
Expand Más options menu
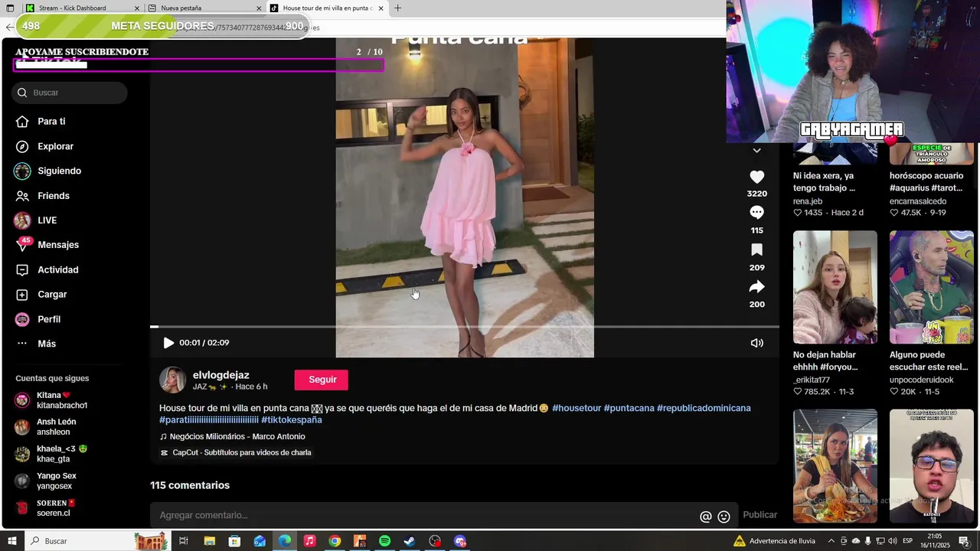(x=47, y=344)
